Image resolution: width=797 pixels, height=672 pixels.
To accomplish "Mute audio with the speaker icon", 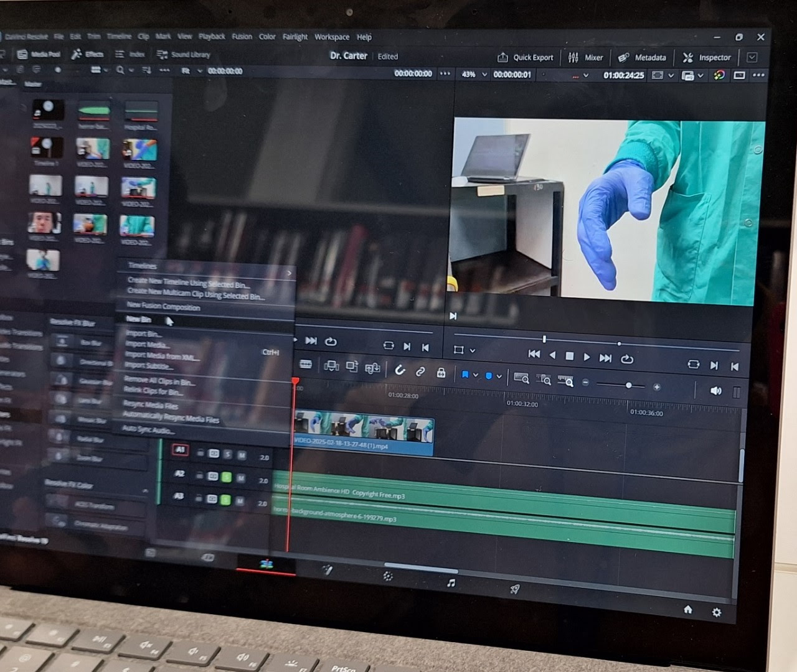I will 715,391.
